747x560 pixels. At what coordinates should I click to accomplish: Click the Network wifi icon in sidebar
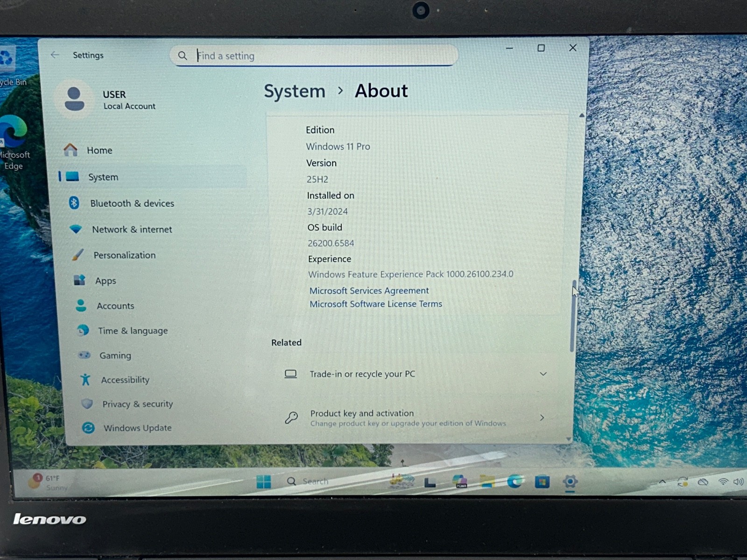coord(76,229)
